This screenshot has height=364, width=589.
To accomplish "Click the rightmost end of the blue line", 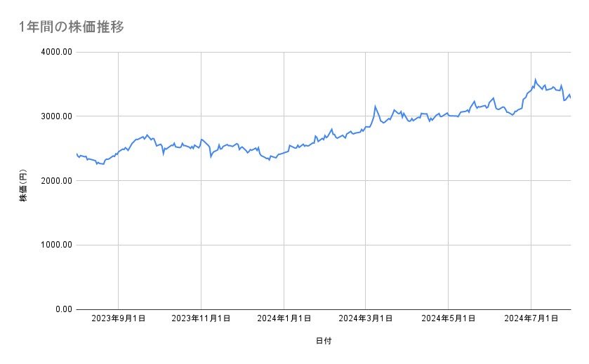I will (x=570, y=97).
